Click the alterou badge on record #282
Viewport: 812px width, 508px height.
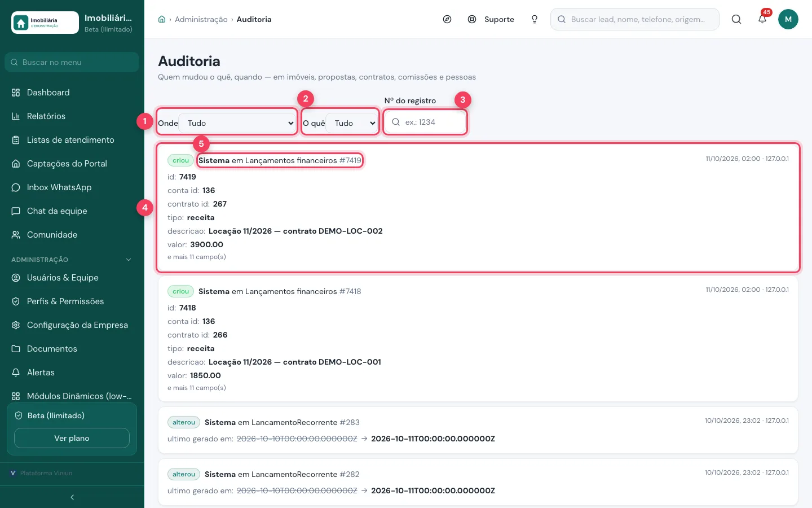coord(184,474)
